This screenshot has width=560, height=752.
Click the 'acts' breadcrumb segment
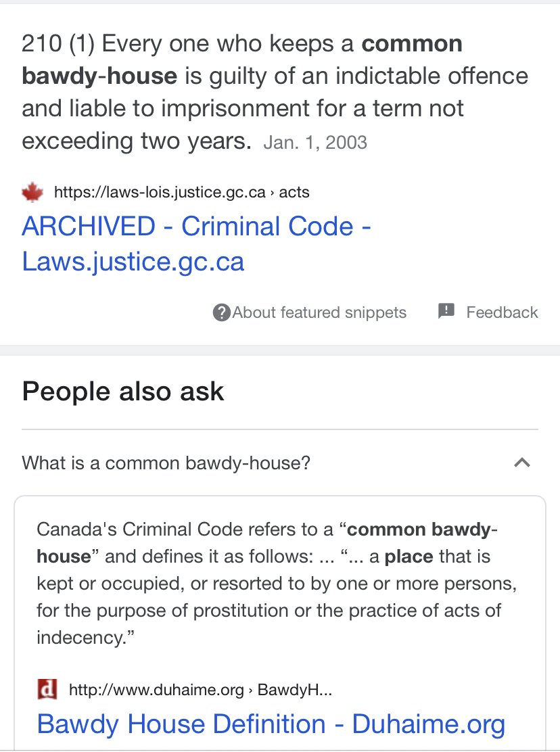(294, 193)
